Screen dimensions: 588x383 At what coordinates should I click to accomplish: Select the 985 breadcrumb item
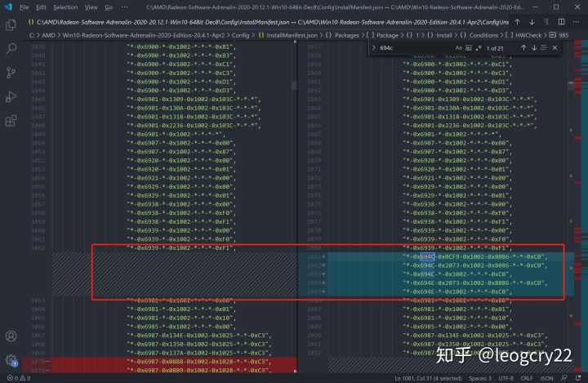pyautogui.click(x=559, y=35)
